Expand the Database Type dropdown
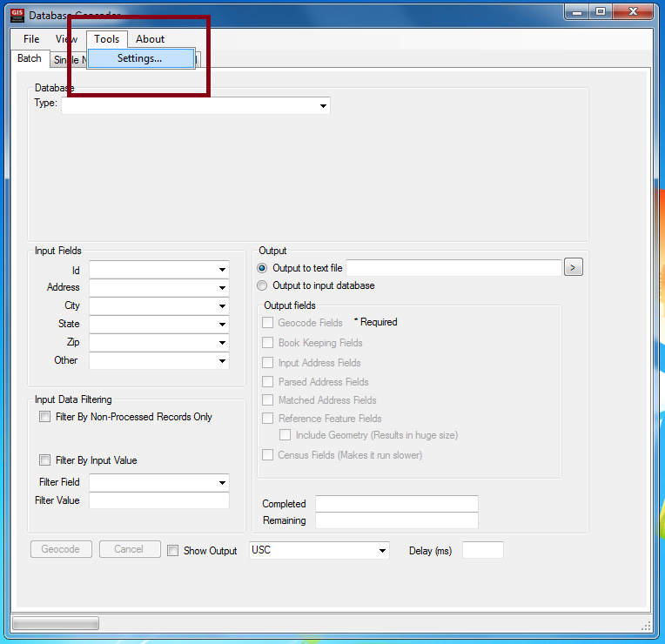The height and width of the screenshot is (644, 665). click(324, 106)
